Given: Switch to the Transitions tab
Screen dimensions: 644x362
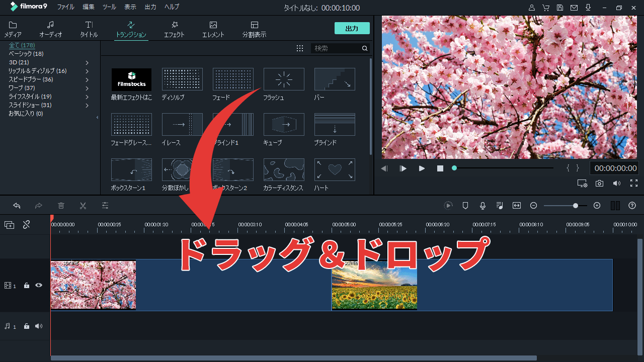Looking at the screenshot, I should click(131, 30).
